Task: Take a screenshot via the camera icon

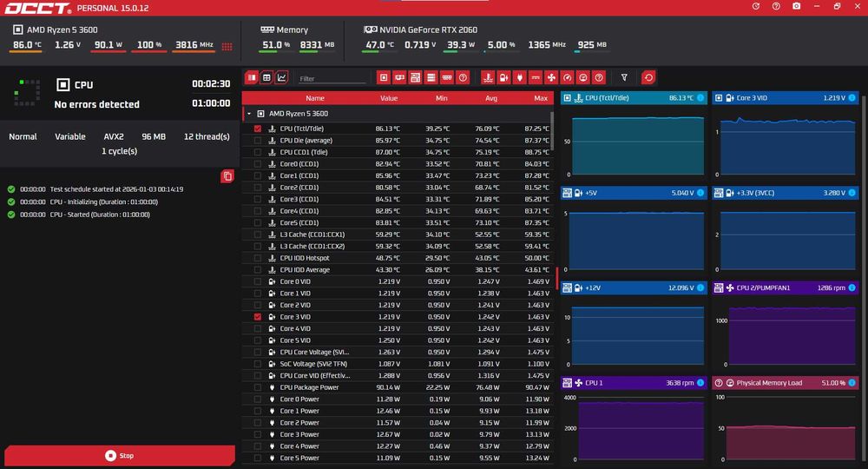Action: coord(796,6)
